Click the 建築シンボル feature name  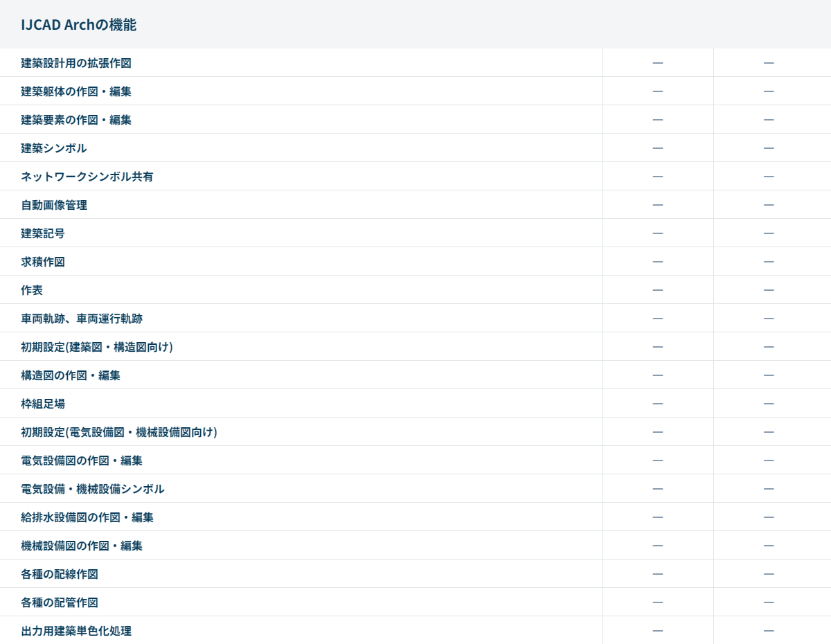click(x=54, y=148)
